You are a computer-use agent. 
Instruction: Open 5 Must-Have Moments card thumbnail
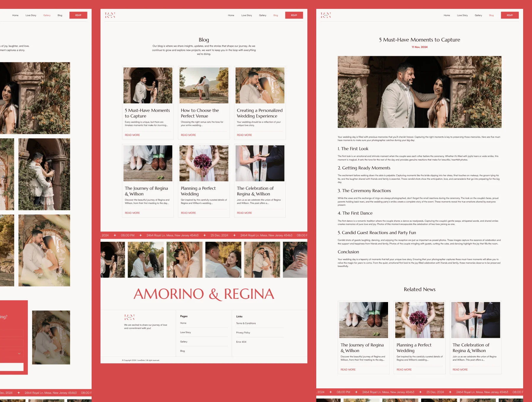[x=148, y=85]
